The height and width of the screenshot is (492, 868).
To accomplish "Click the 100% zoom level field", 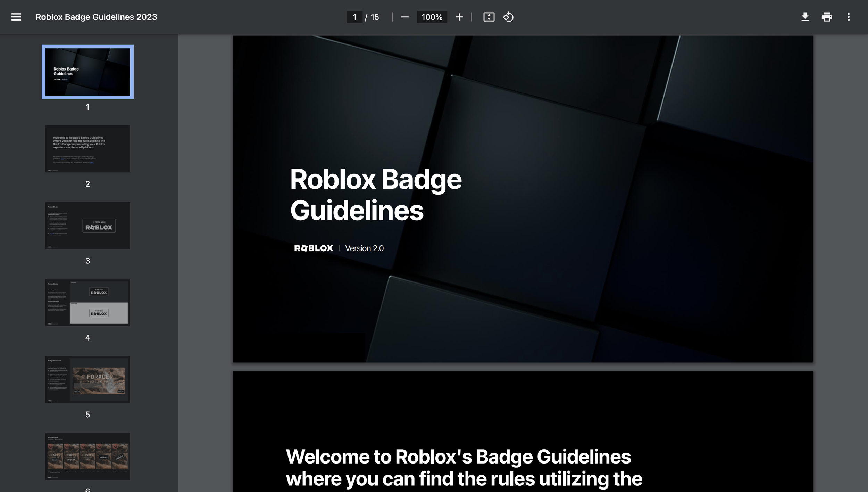I will point(432,17).
